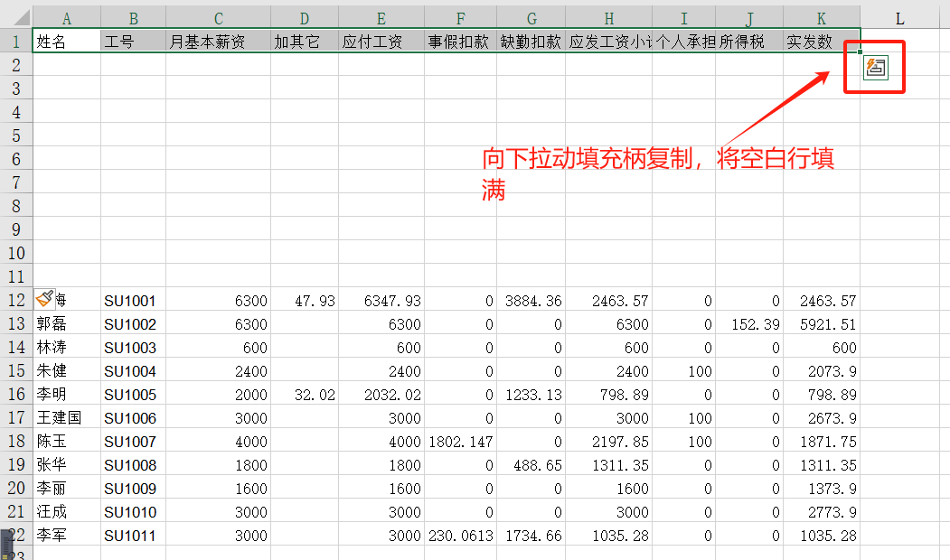Viewport: 950px width, 560px height.
Task: Click the cell SU1011
Action: 133,535
